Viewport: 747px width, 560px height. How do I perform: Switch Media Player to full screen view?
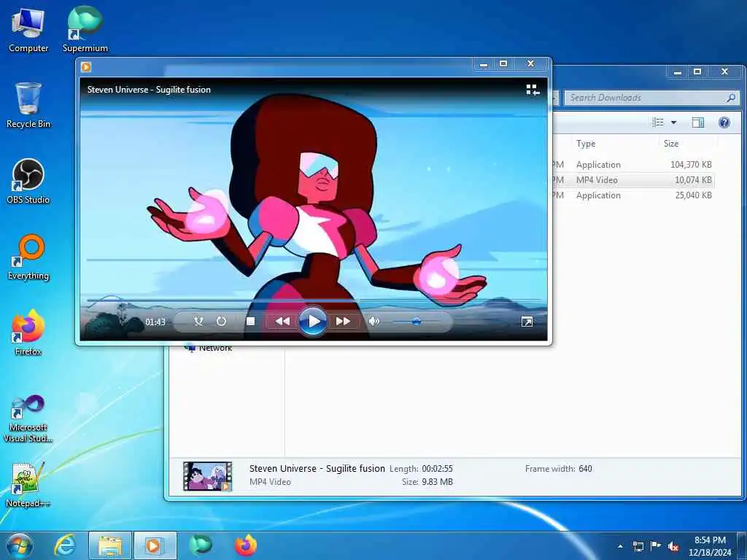point(527,322)
